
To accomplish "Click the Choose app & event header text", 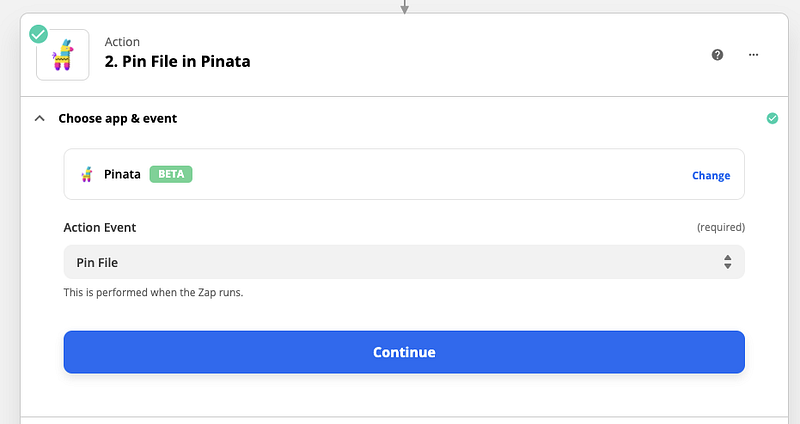I will point(118,118).
